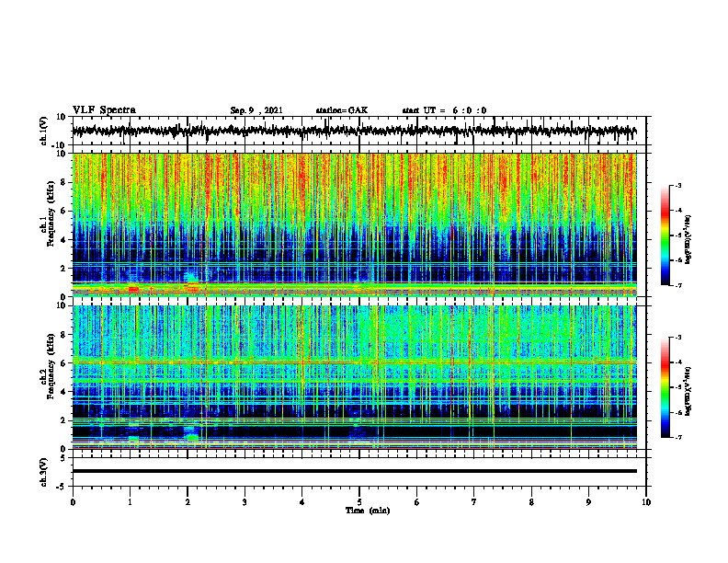Click the "Time (min)" x-axis label

pyautogui.click(x=368, y=511)
